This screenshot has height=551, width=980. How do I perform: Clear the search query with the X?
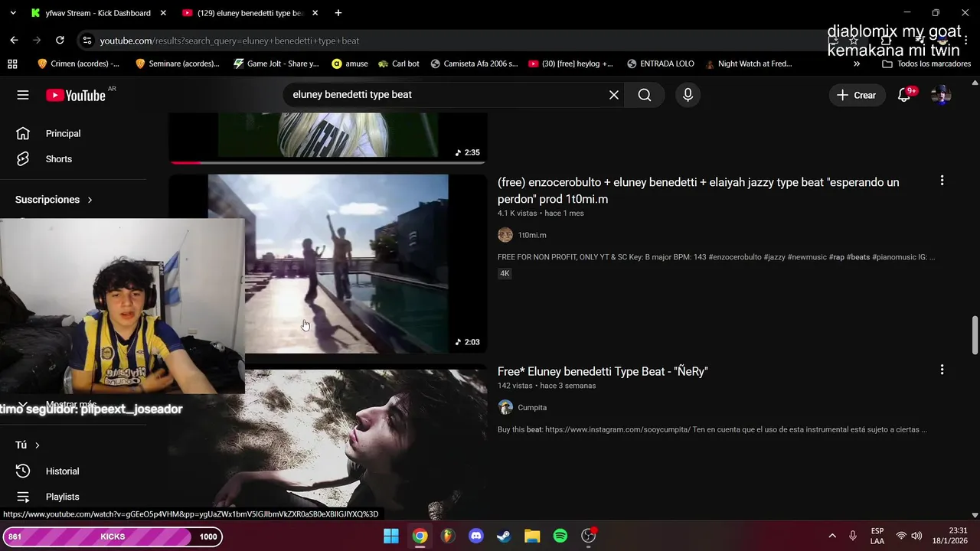tap(613, 95)
